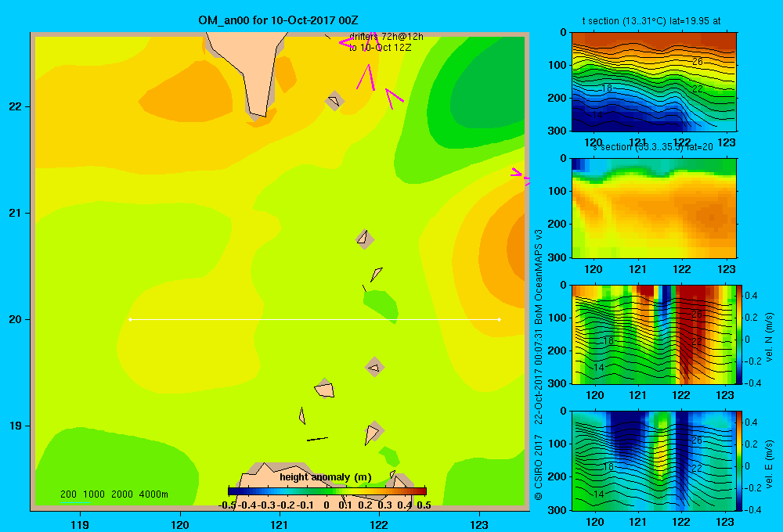Click the longitude 123 axis label on map
Image resolution: width=783 pixels, height=532 pixels.
coord(479,525)
